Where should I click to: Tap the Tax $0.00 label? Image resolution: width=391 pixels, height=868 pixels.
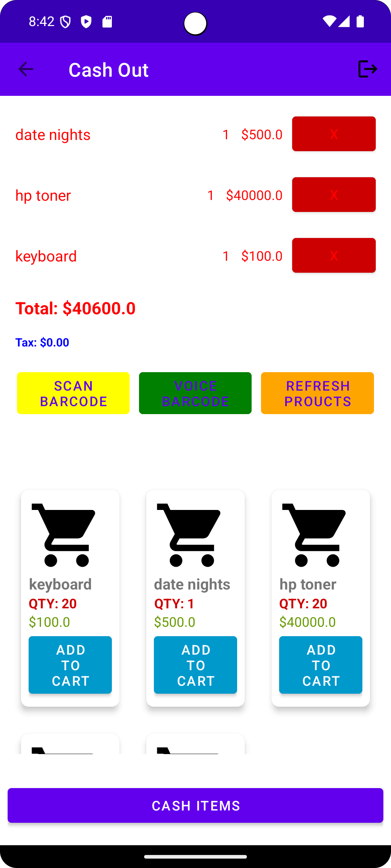(x=42, y=342)
